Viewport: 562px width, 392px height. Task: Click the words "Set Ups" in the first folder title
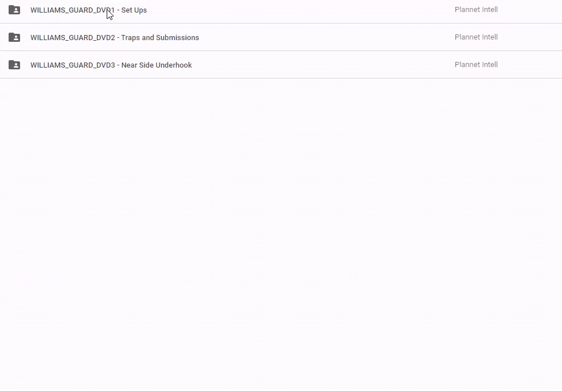[134, 10]
